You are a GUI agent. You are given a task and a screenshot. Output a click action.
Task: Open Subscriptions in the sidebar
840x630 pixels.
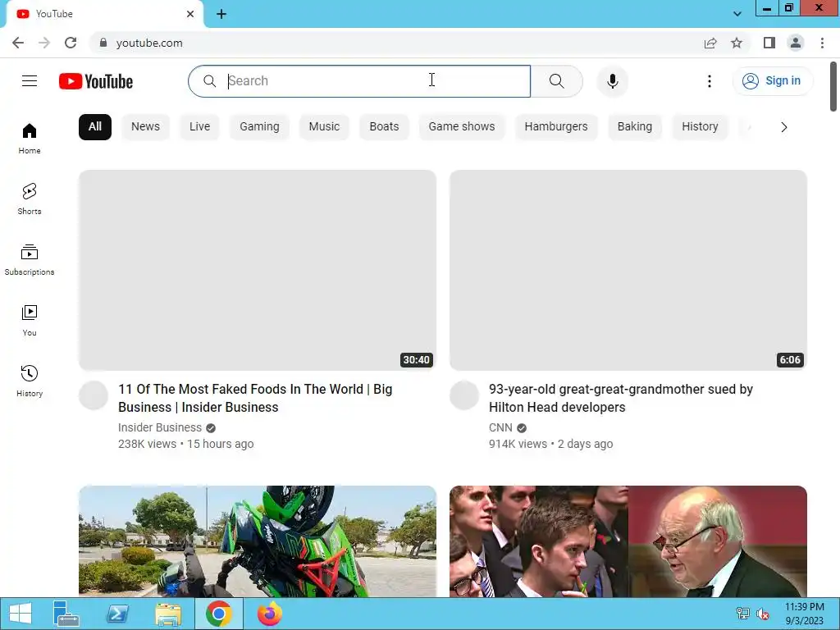30,260
